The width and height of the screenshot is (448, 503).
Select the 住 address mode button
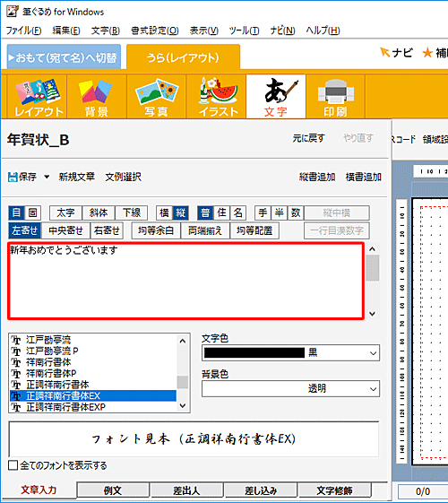pos(221,212)
